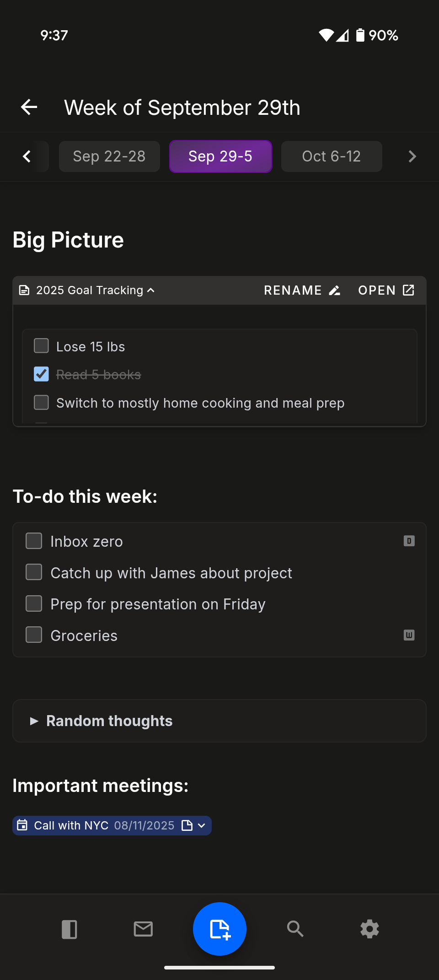Screen dimensions: 439x980
Task: Open the inbox mail icon
Action: click(143, 929)
